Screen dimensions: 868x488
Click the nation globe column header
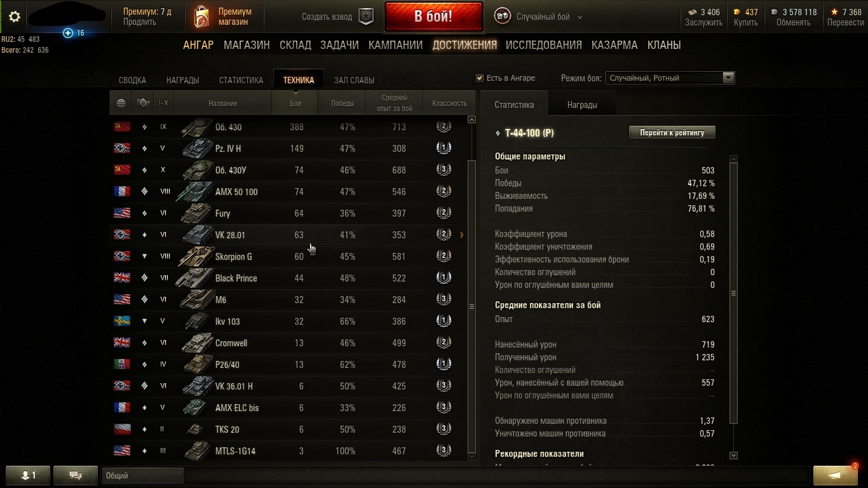coord(121,103)
